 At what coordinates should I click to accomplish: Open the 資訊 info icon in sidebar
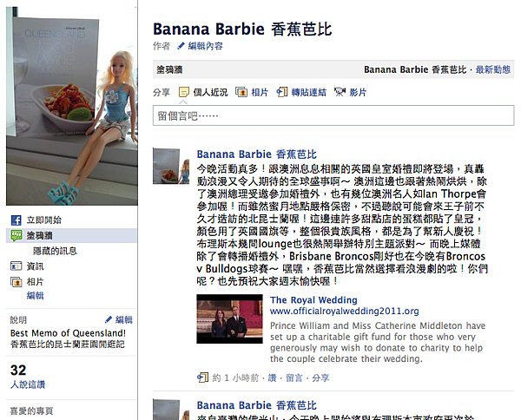pyautogui.click(x=16, y=266)
